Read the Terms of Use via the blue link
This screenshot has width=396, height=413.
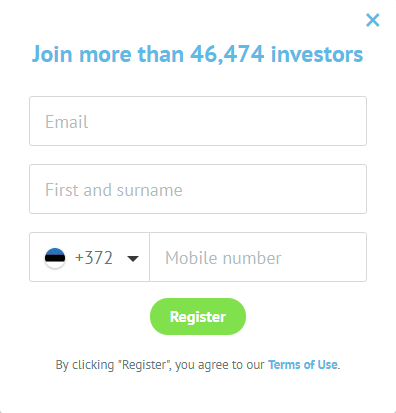[x=303, y=365]
